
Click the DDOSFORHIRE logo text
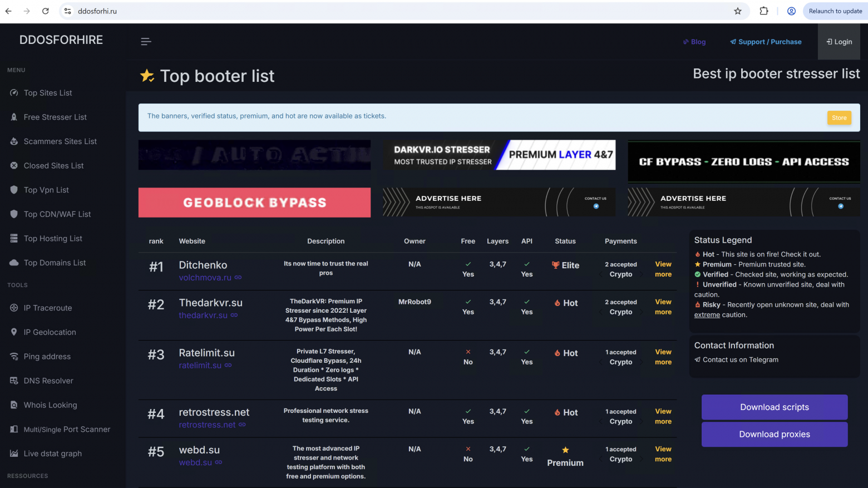coord(61,40)
